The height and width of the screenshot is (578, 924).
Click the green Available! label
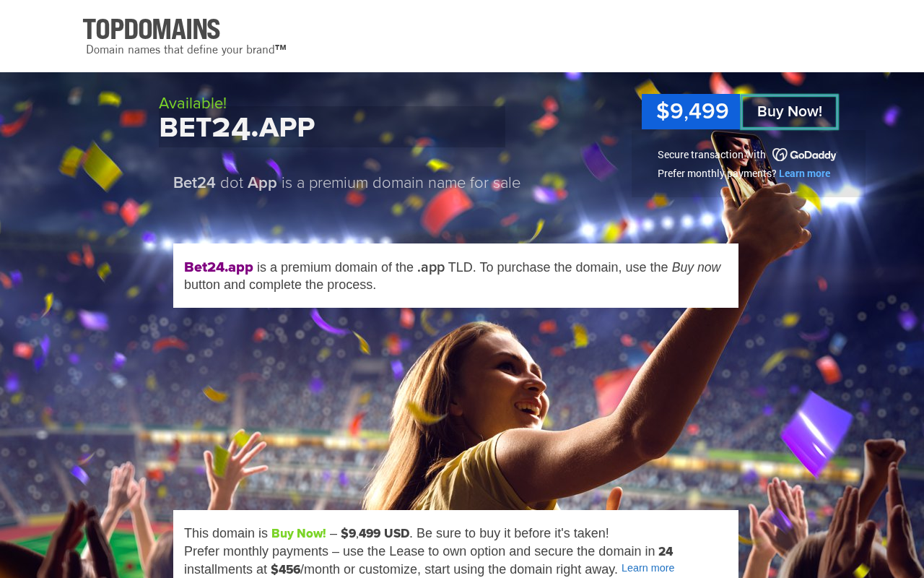tap(193, 103)
